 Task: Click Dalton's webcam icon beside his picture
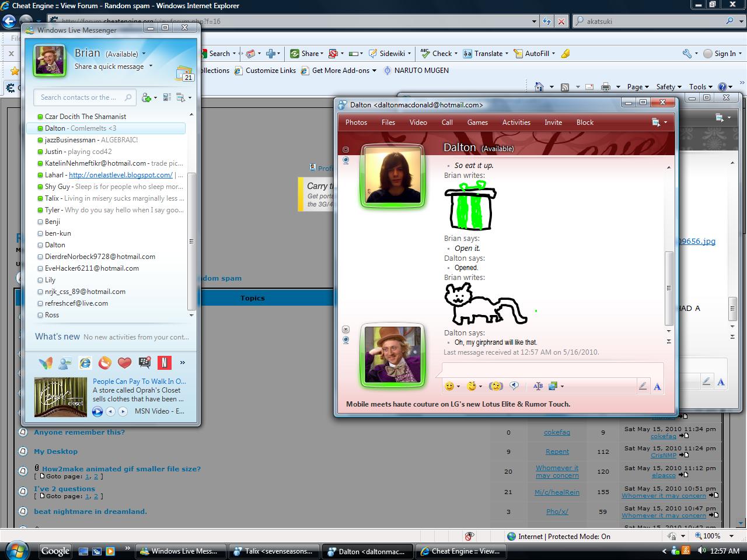coord(345,160)
